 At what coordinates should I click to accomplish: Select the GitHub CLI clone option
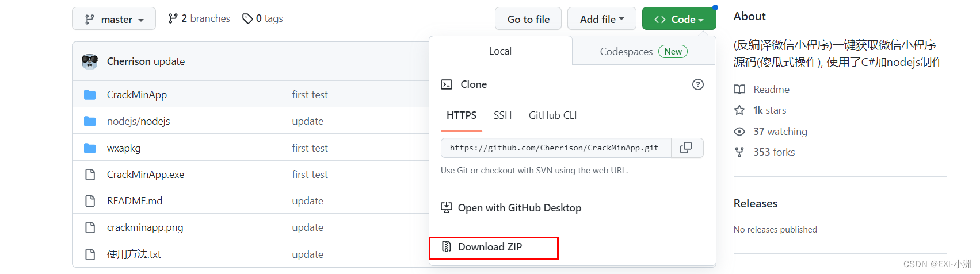tap(552, 115)
